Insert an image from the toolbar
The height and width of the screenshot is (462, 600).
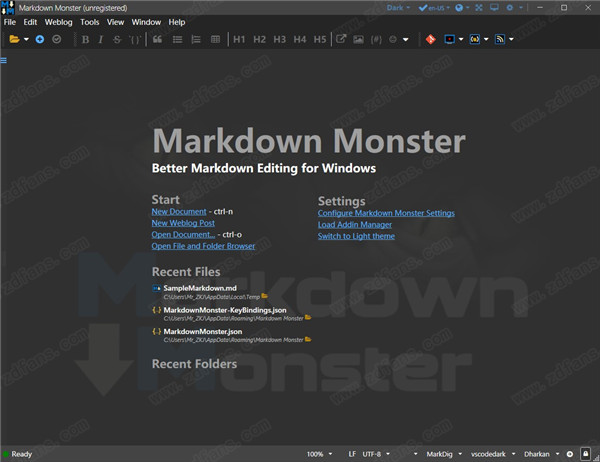[x=359, y=39]
